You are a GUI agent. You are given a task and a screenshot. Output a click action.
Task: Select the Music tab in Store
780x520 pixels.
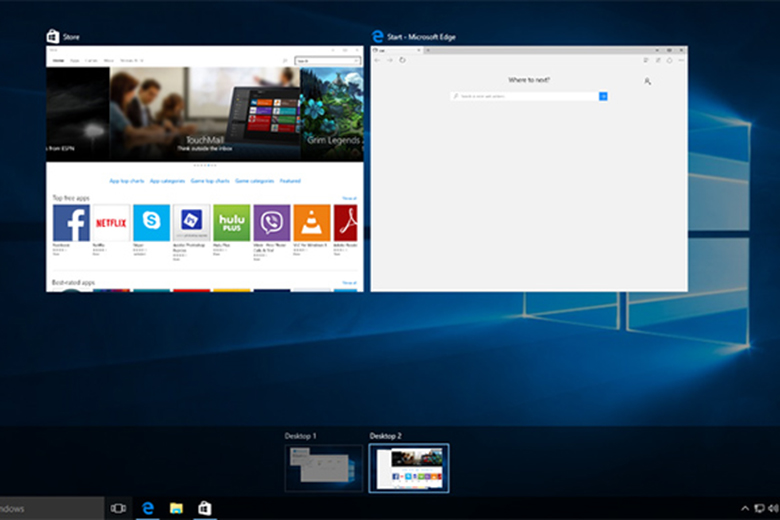[x=108, y=61]
